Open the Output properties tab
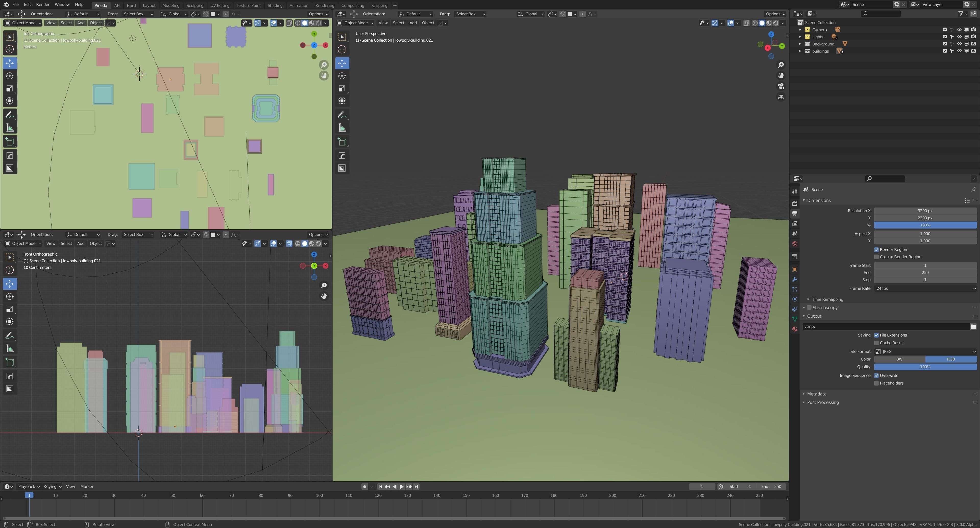 tap(794, 213)
